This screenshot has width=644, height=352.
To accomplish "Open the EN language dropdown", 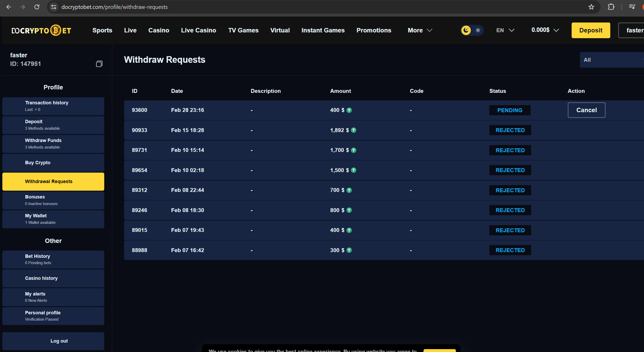I will click(x=505, y=30).
